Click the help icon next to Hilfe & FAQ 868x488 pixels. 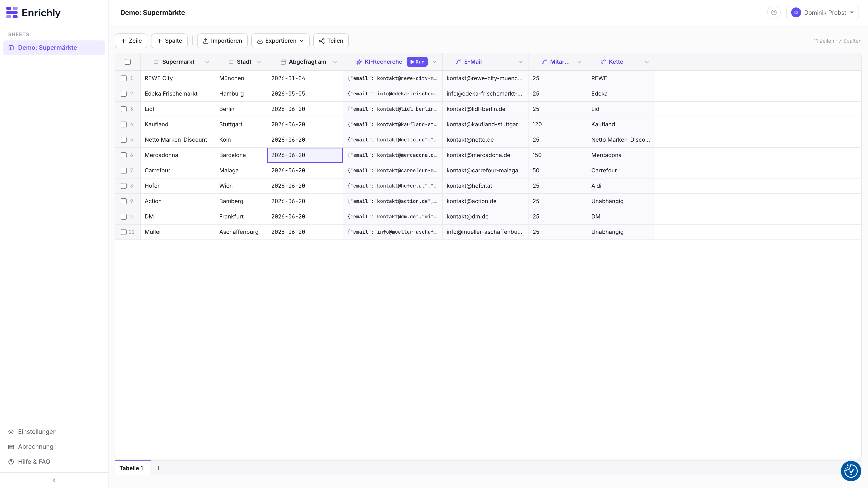(11, 462)
